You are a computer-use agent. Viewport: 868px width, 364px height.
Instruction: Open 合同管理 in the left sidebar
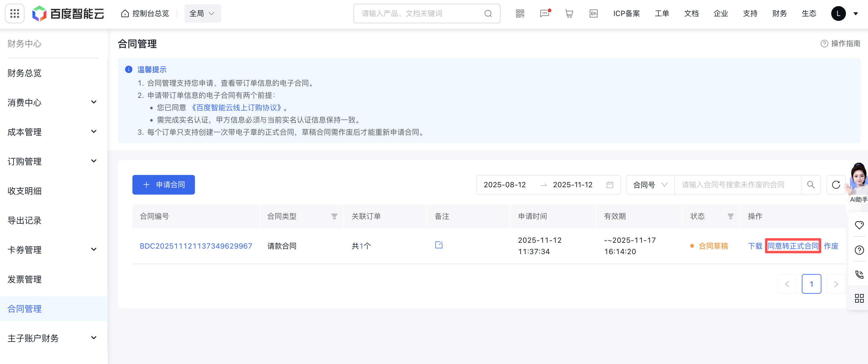24,309
